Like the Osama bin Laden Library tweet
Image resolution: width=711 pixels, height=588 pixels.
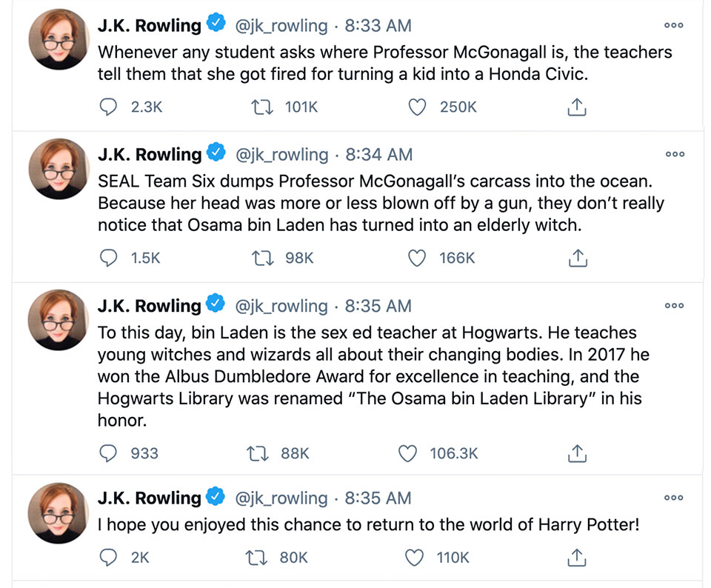(408, 452)
